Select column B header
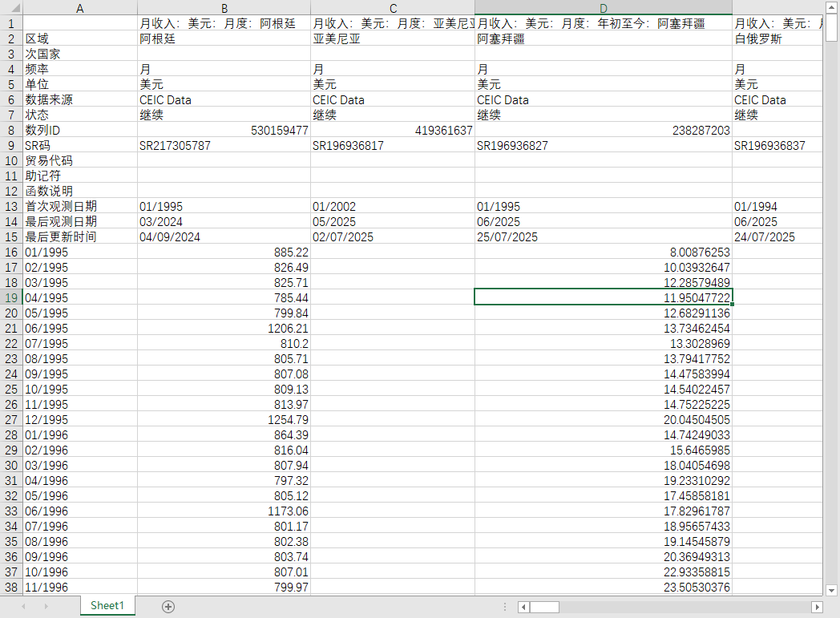This screenshot has height=618, width=840. pyautogui.click(x=224, y=9)
